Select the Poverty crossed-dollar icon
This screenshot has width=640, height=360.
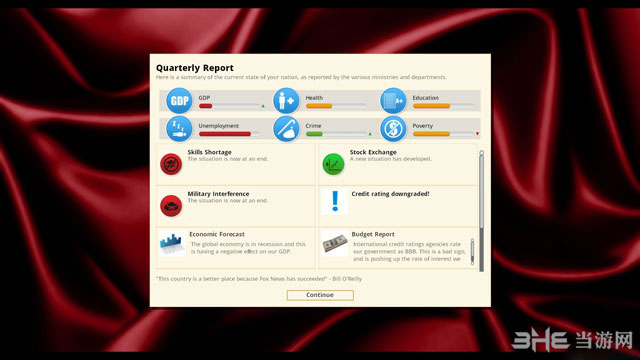coord(393,129)
